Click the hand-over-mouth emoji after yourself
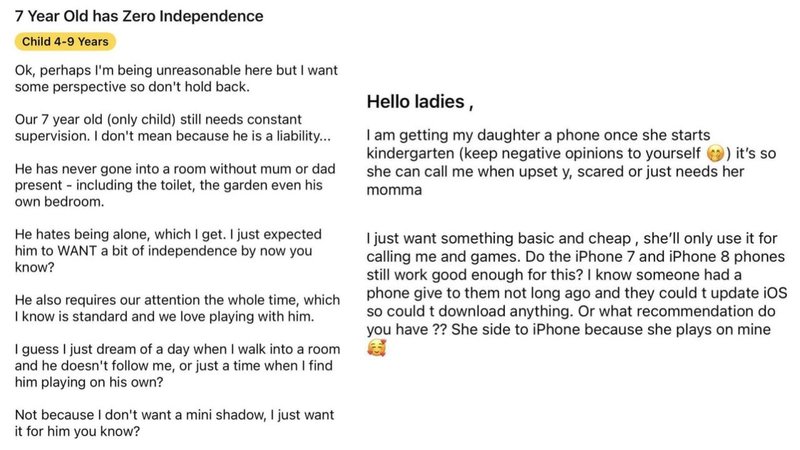Viewport: 800px width, 450px height. pyautogui.click(x=715, y=153)
